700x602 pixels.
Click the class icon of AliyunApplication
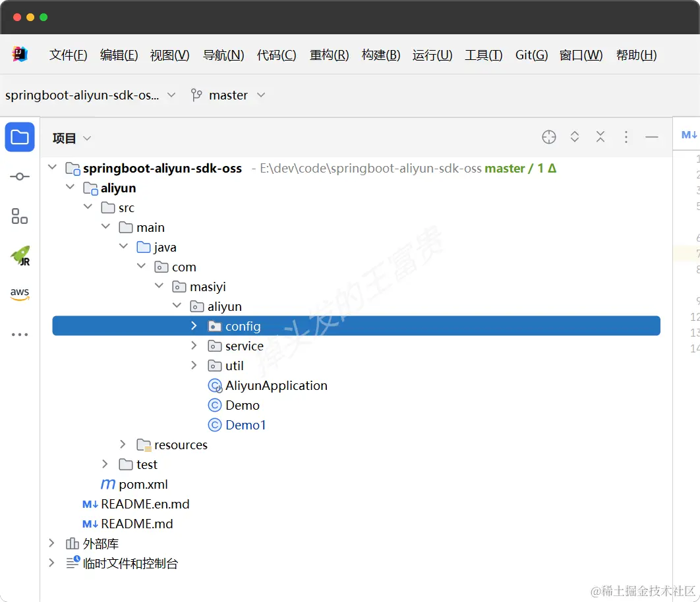pyautogui.click(x=215, y=385)
